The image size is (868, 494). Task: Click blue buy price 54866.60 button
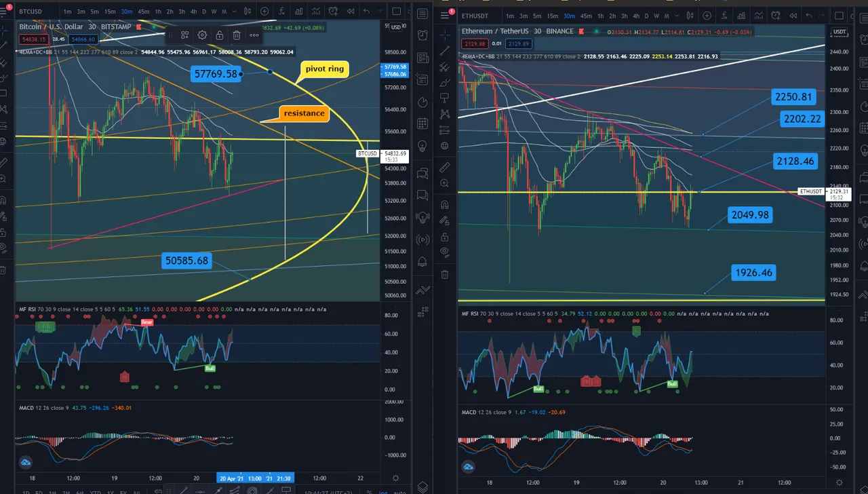[x=83, y=39]
